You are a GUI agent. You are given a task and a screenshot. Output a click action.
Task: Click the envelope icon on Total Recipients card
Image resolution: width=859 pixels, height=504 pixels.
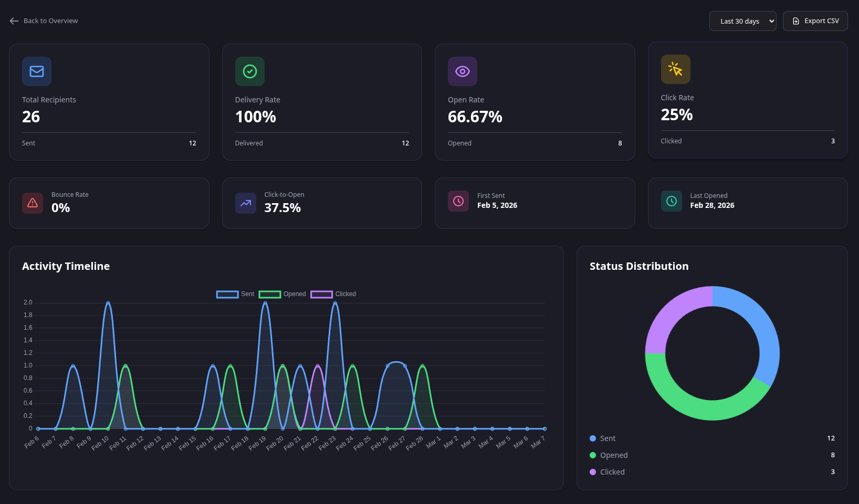coord(36,71)
